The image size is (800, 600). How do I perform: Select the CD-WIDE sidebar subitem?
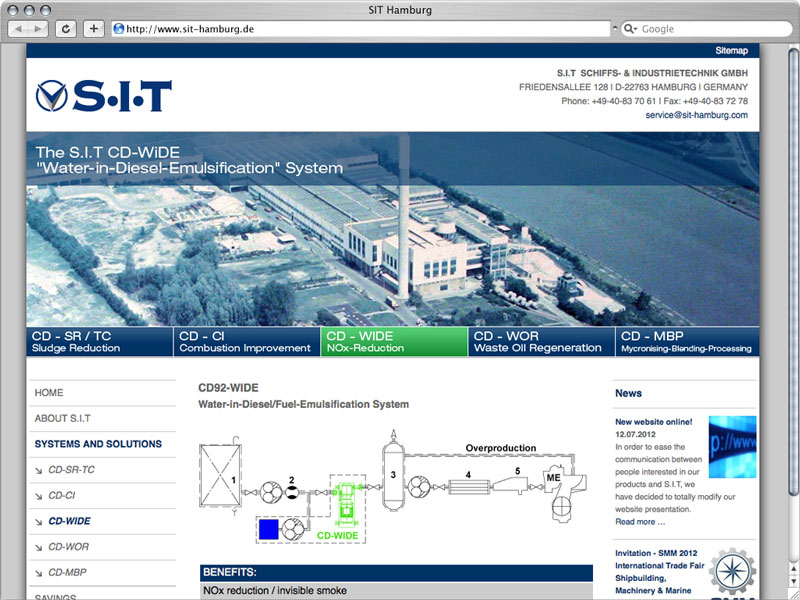coord(69,521)
